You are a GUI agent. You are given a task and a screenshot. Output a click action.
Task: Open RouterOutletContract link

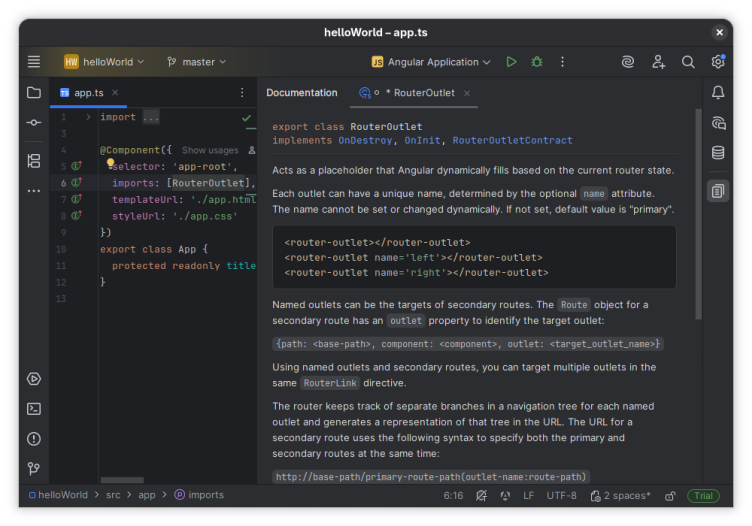[x=512, y=140]
